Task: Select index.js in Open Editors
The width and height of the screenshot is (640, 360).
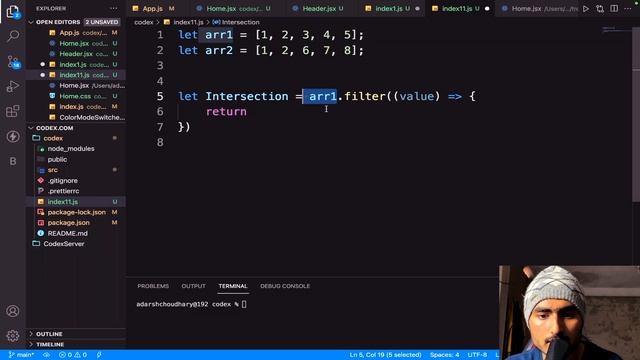Action: pos(76,107)
